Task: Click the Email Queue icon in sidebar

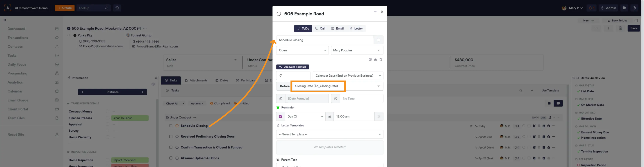Action: (x=57, y=100)
